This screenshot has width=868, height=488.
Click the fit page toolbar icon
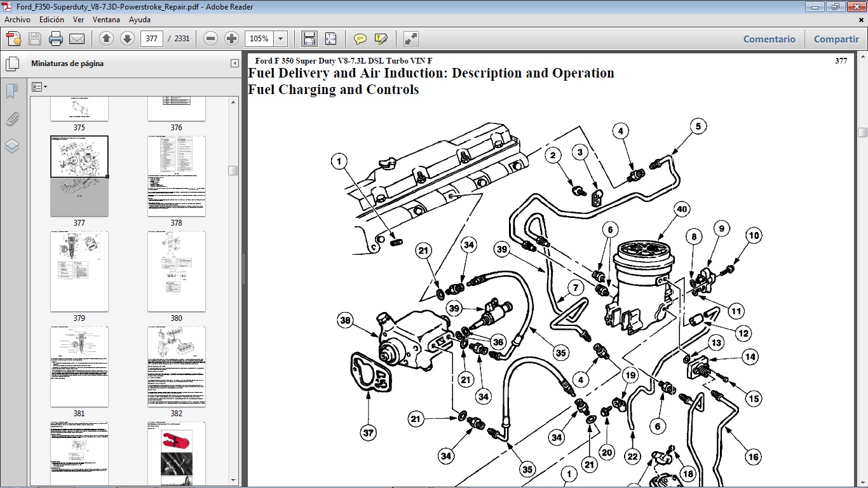point(330,39)
